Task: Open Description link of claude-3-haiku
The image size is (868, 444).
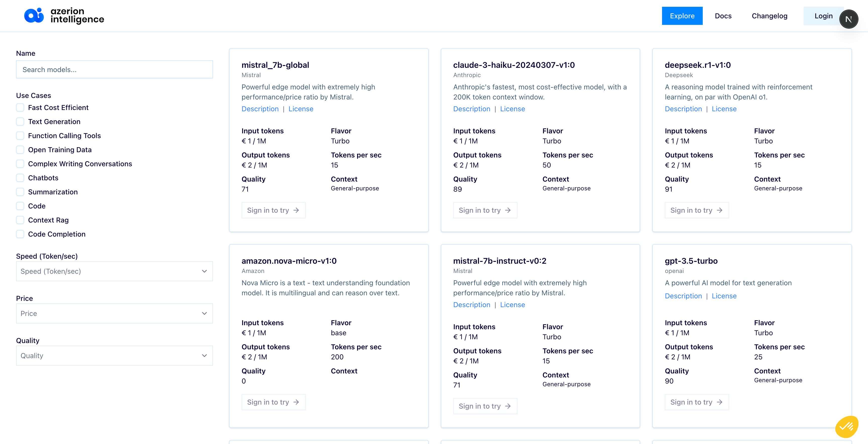Action: point(471,109)
